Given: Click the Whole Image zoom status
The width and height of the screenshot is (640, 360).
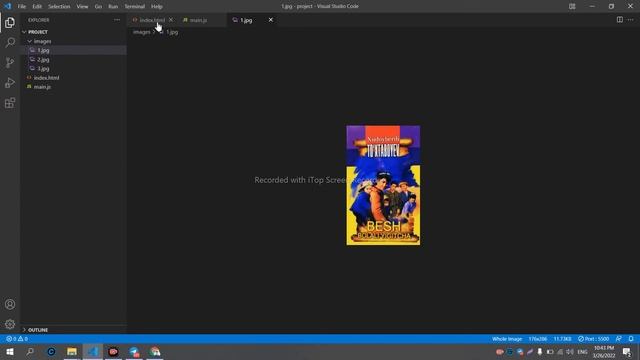Looking at the screenshot, I should [x=507, y=339].
